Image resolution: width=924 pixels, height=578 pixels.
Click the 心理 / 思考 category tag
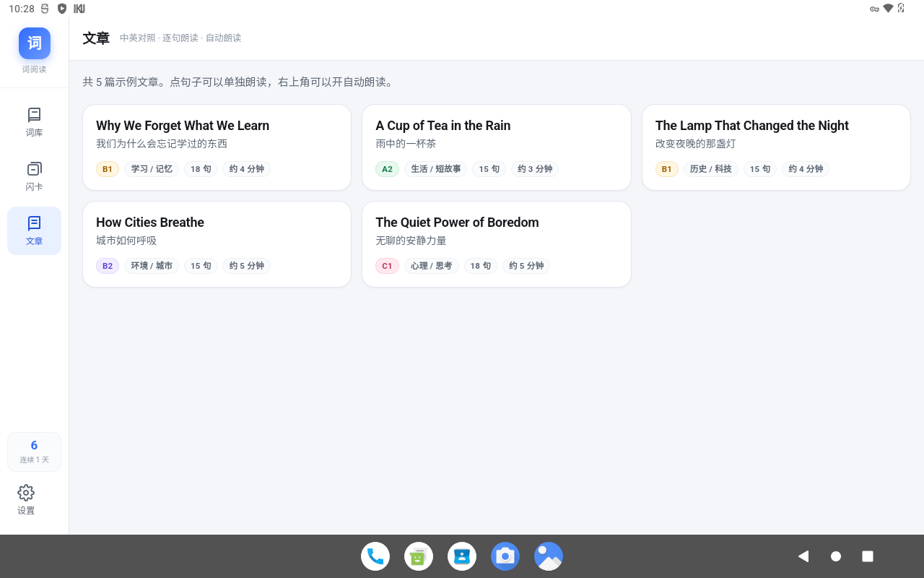pyautogui.click(x=432, y=266)
